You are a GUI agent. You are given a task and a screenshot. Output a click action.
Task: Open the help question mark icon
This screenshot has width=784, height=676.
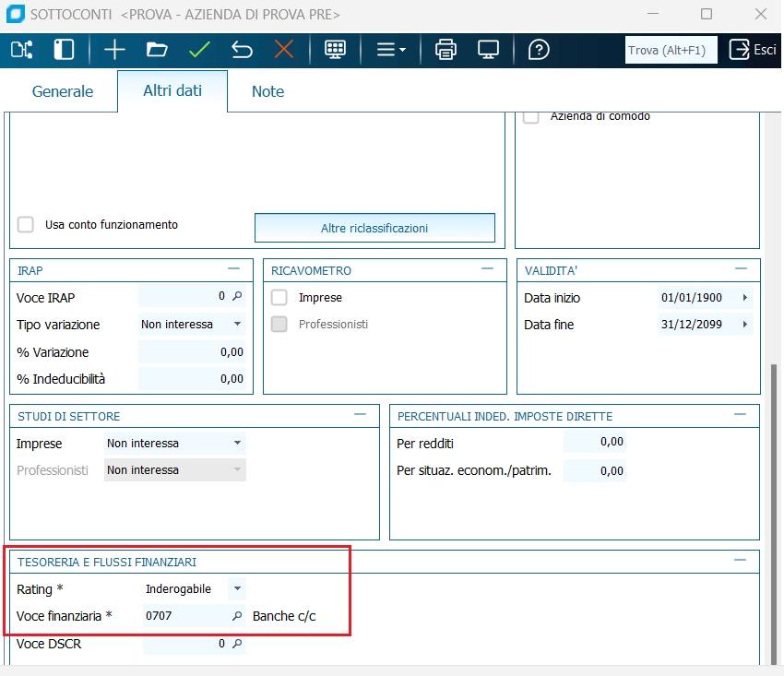[539, 50]
